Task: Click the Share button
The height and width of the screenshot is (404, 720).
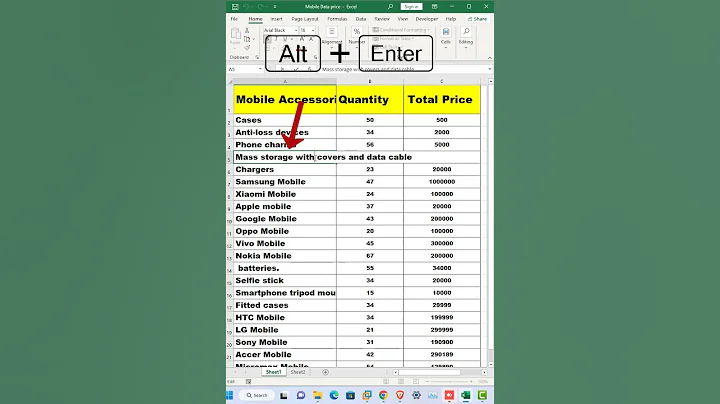Action: [x=478, y=19]
